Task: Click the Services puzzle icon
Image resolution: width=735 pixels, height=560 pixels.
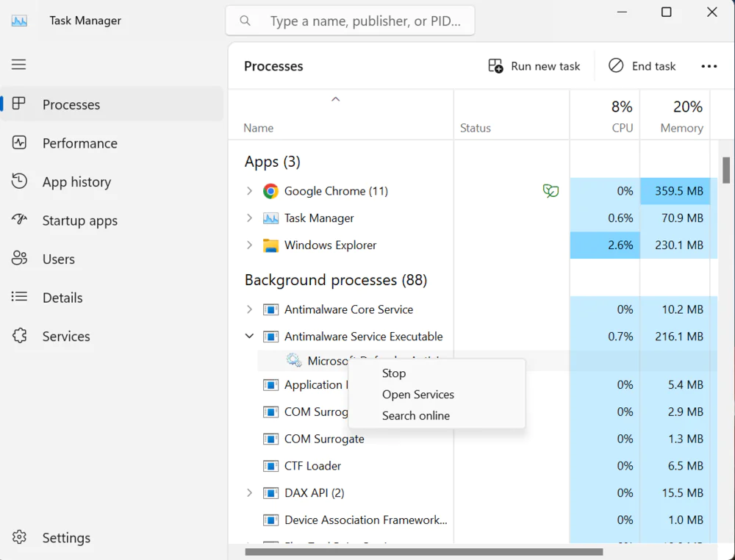Action: (x=19, y=336)
